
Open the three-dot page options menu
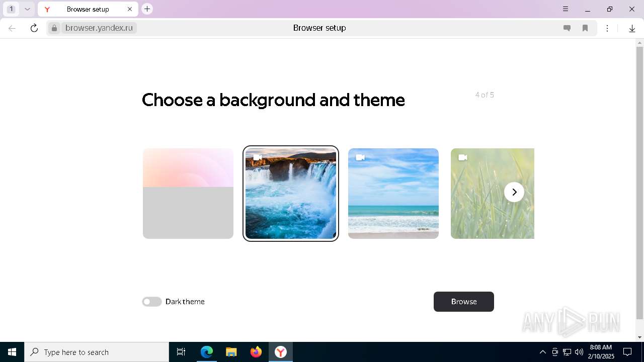(607, 28)
